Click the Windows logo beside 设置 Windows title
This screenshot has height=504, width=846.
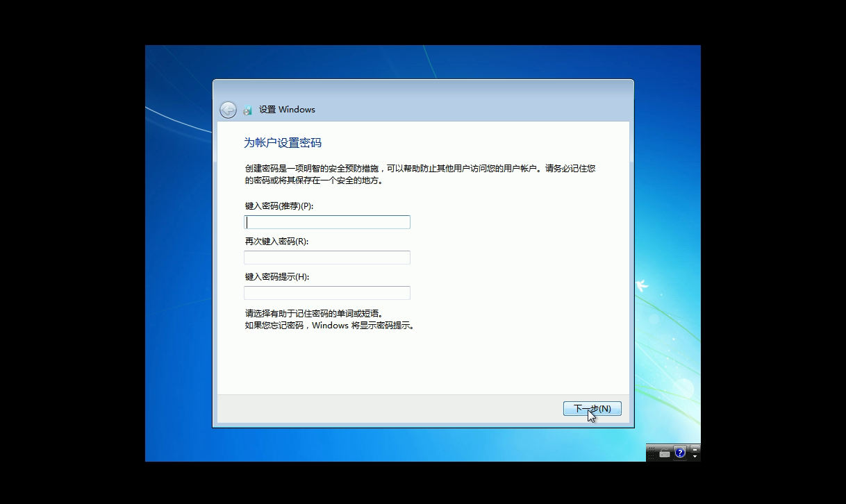(x=248, y=110)
